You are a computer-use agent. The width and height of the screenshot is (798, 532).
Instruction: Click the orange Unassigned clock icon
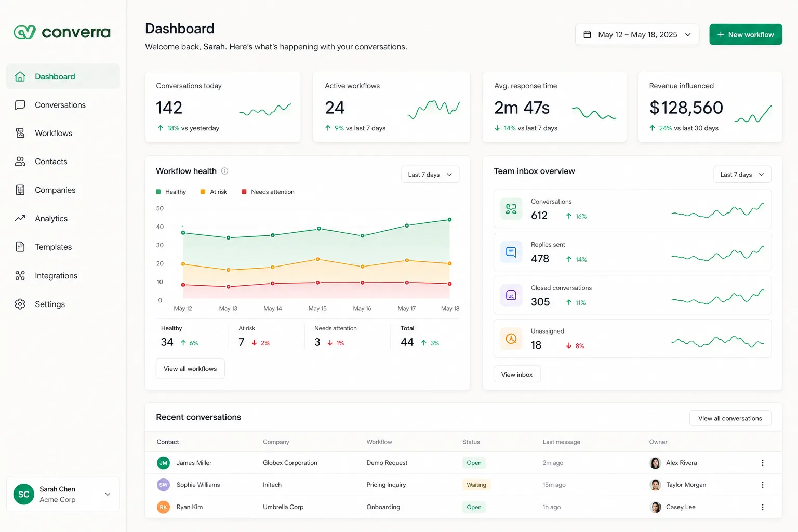coord(511,339)
